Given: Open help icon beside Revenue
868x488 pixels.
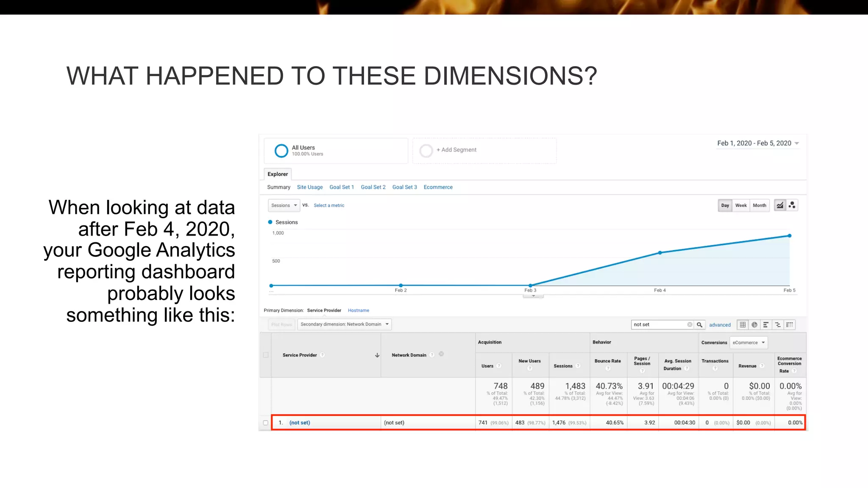Looking at the screenshot, I should point(762,366).
